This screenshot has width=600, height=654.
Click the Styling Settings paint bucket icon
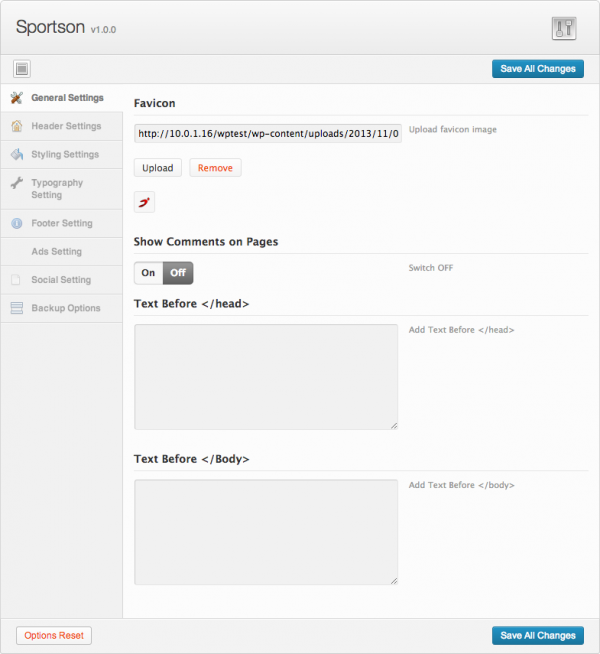(x=16, y=155)
